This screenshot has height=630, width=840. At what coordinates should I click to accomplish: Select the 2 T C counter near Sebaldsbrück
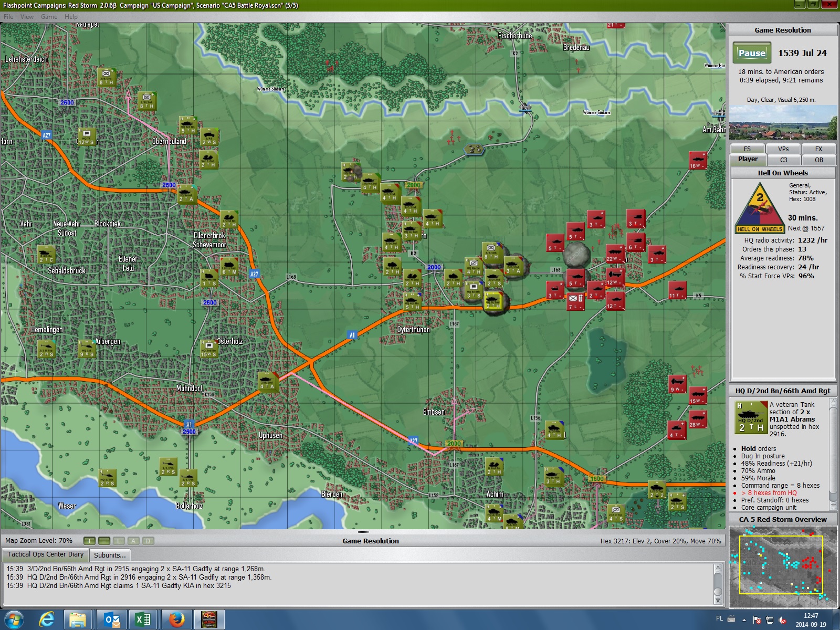point(47,254)
